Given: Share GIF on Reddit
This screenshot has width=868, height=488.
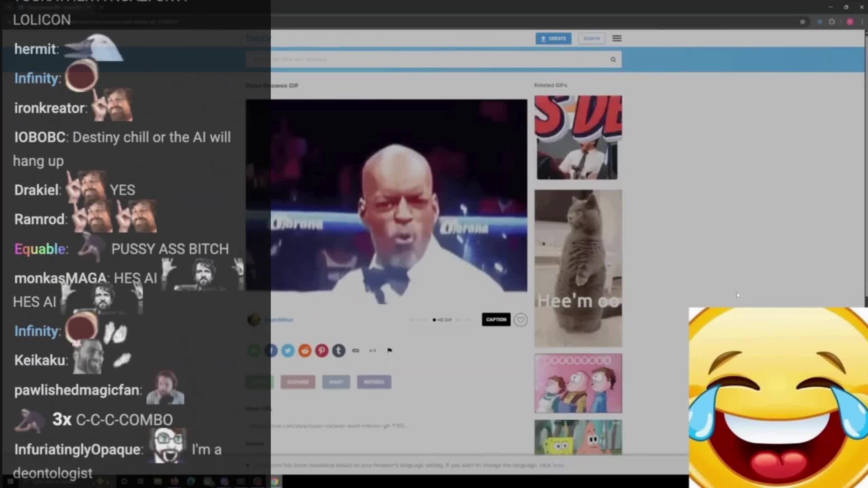Looking at the screenshot, I should [305, 351].
